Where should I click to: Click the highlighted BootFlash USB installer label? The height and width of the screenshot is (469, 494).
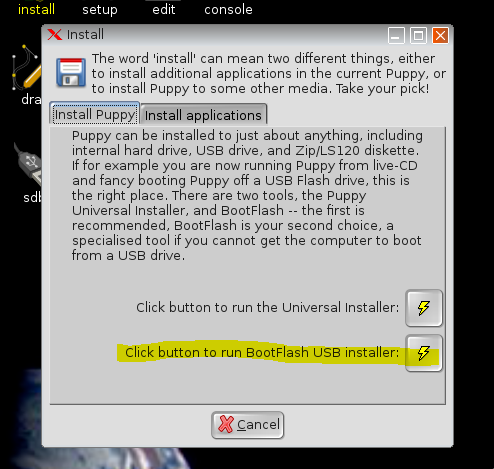[x=262, y=353]
